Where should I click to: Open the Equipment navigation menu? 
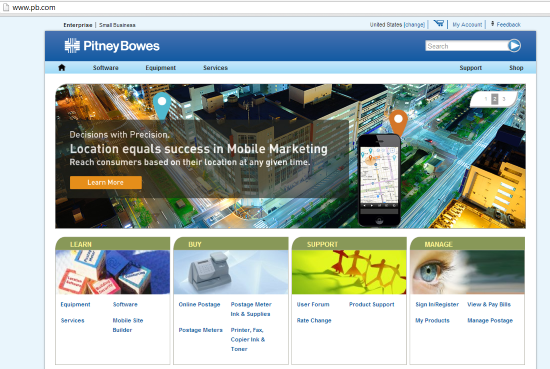pos(161,68)
